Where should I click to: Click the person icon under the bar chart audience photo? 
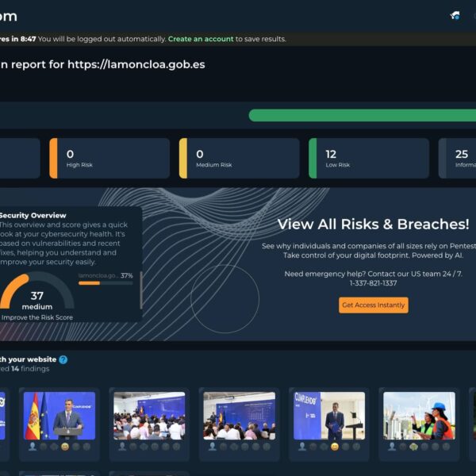(213, 447)
